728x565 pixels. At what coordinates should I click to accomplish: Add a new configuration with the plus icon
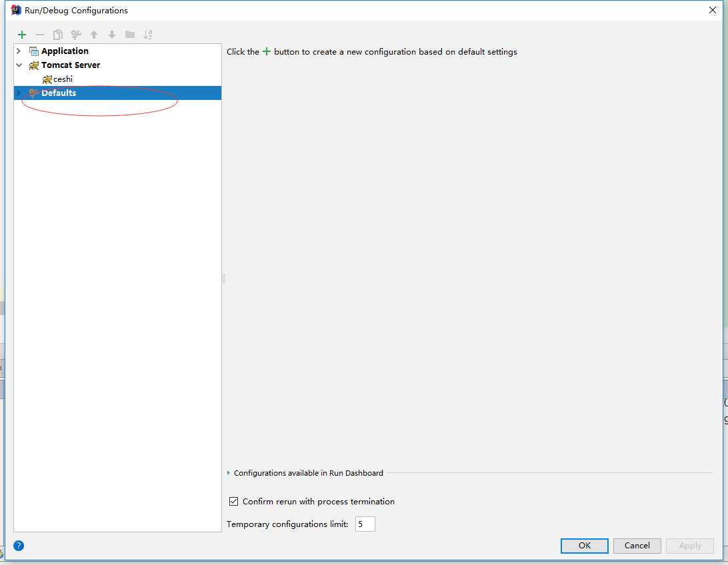tap(22, 35)
